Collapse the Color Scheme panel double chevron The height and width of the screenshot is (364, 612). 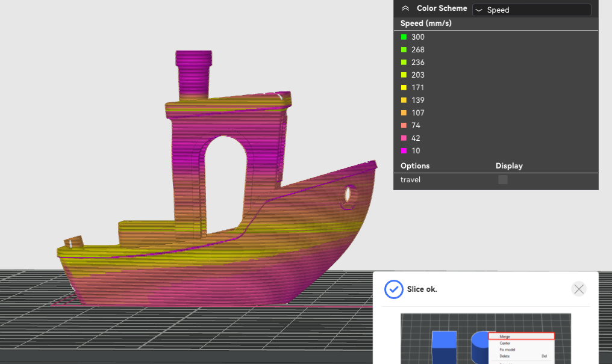[x=405, y=8]
